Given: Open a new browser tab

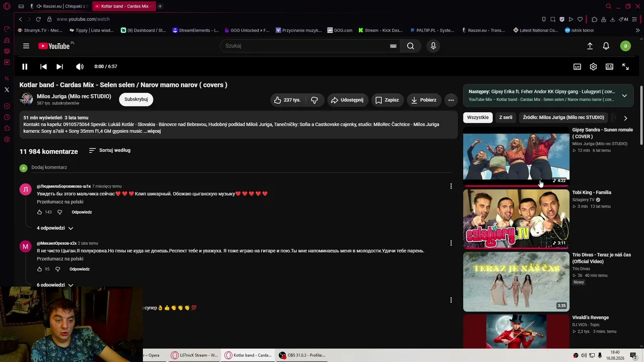Looking at the screenshot, I should pos(160,7).
